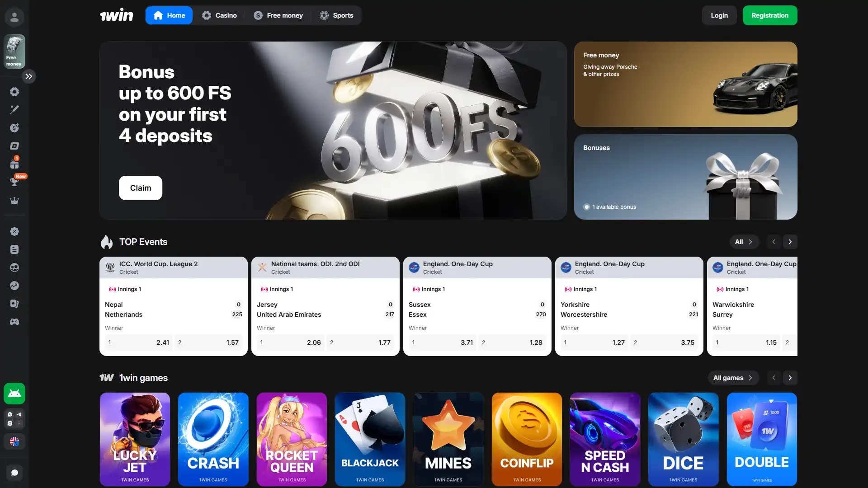This screenshot has width=868, height=488.
Task: Open the cricket bat sidebar icon
Action: coord(14,109)
